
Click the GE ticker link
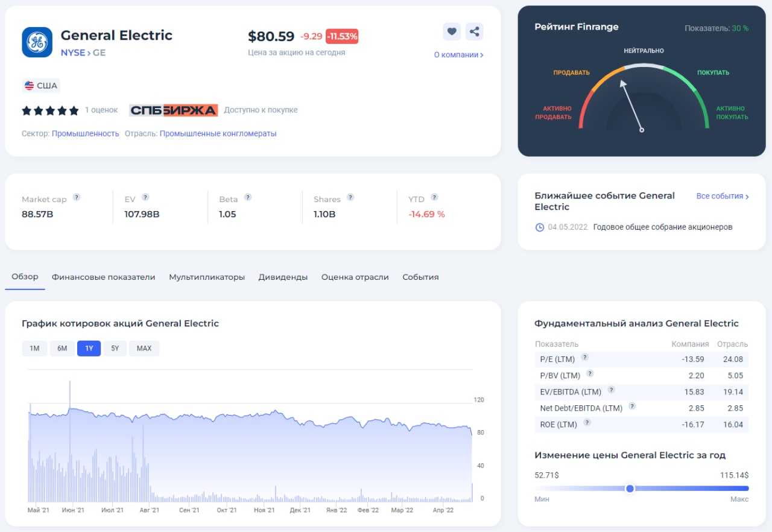(99, 52)
